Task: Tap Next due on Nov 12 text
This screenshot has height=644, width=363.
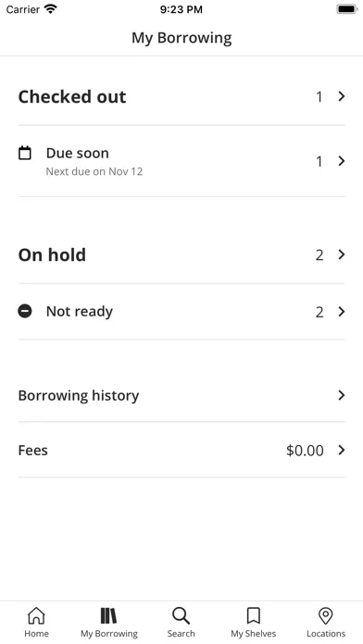Action: pyautogui.click(x=94, y=172)
